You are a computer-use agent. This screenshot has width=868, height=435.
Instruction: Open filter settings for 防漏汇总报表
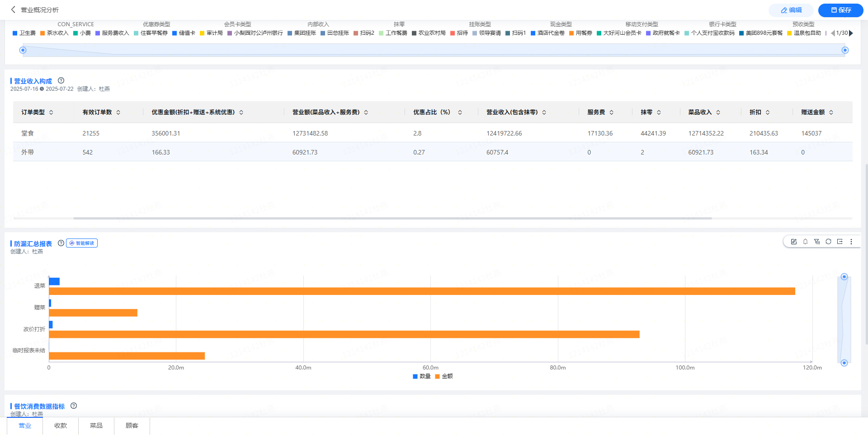pos(817,242)
